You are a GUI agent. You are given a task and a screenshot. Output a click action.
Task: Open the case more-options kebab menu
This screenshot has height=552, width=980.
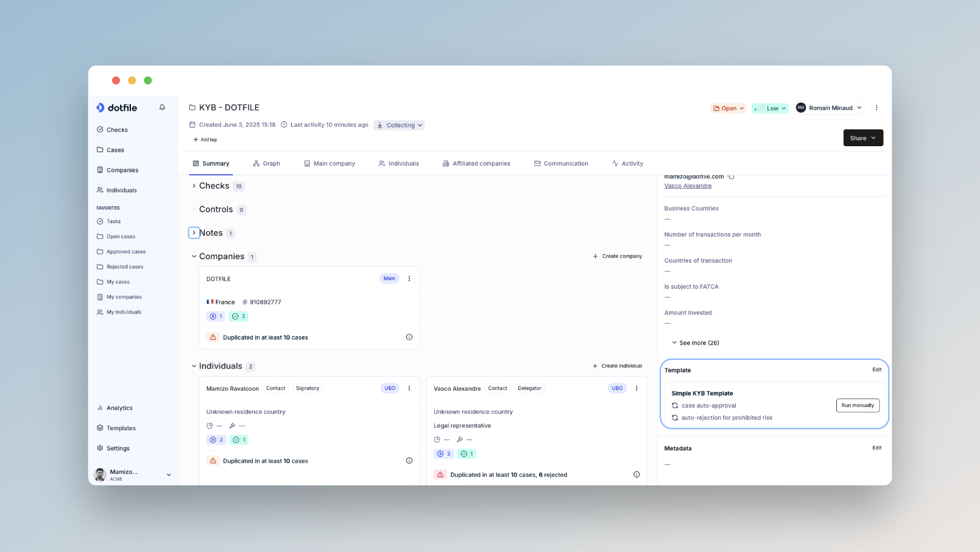[876, 107]
